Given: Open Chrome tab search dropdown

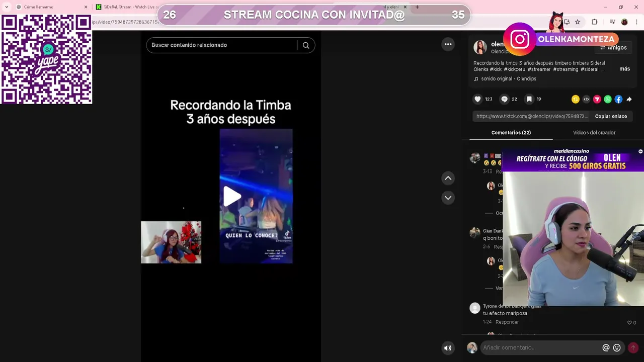Looking at the screenshot, I should [7, 7].
